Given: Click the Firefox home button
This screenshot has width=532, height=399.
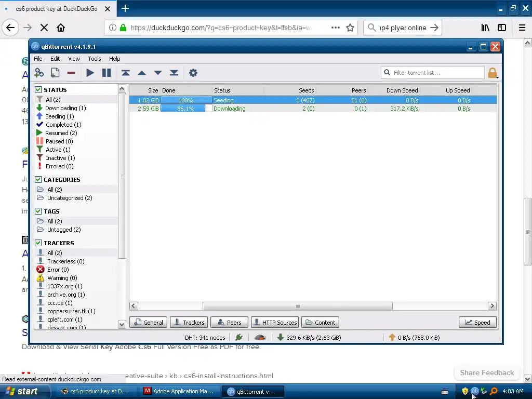Looking at the screenshot, I should click(61, 28).
